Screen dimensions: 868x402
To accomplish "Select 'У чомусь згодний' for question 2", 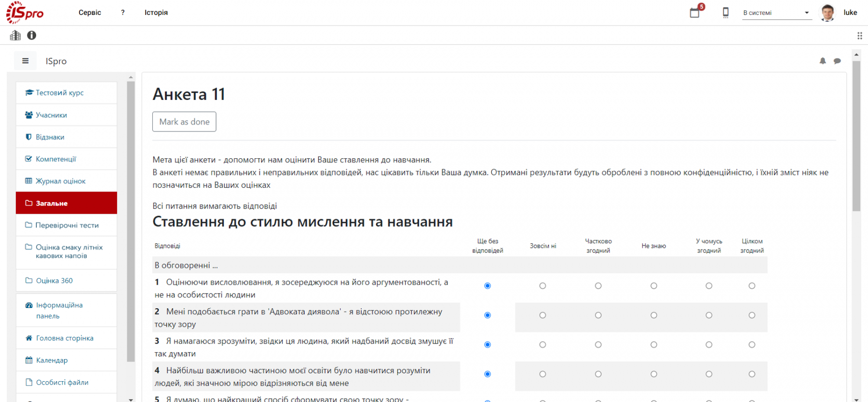I will click(709, 315).
